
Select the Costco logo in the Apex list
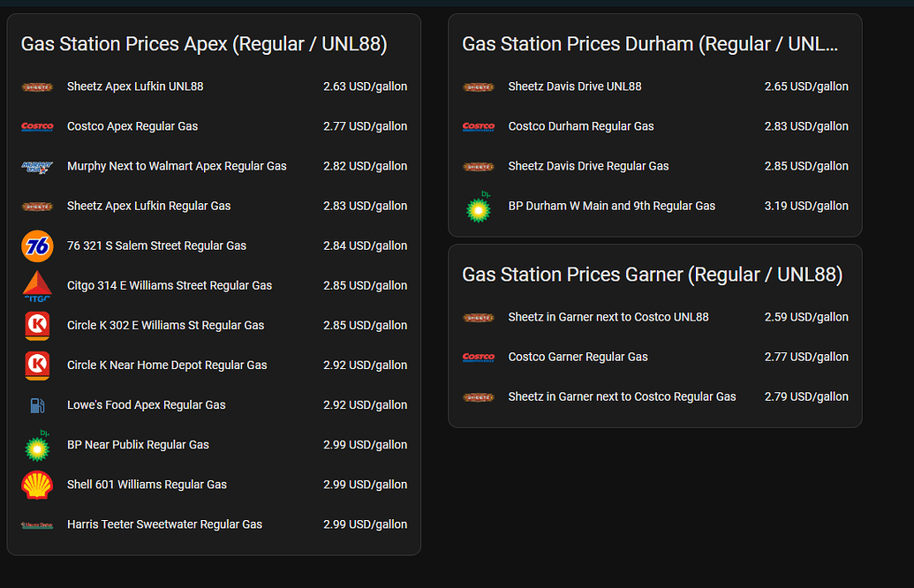[36, 126]
